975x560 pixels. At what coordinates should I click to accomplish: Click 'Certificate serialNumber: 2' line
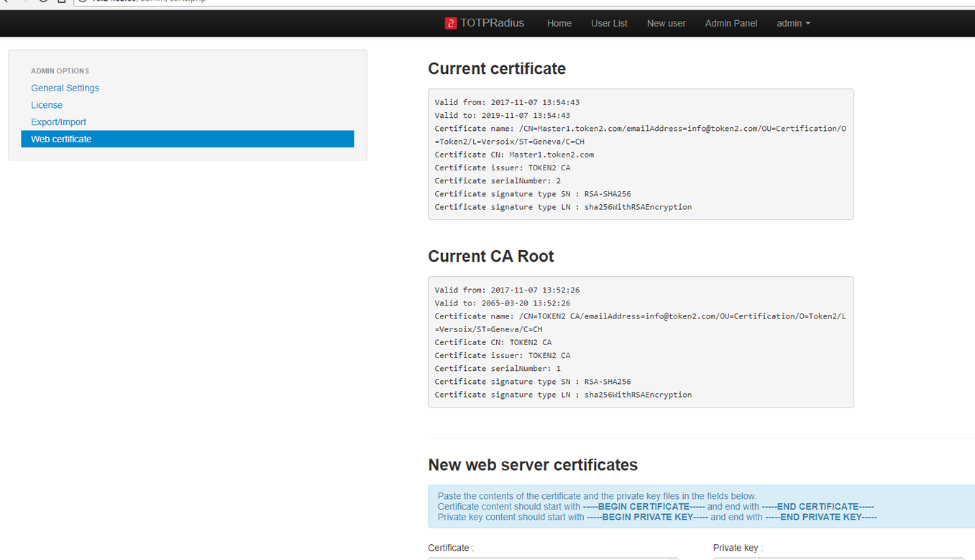(498, 180)
